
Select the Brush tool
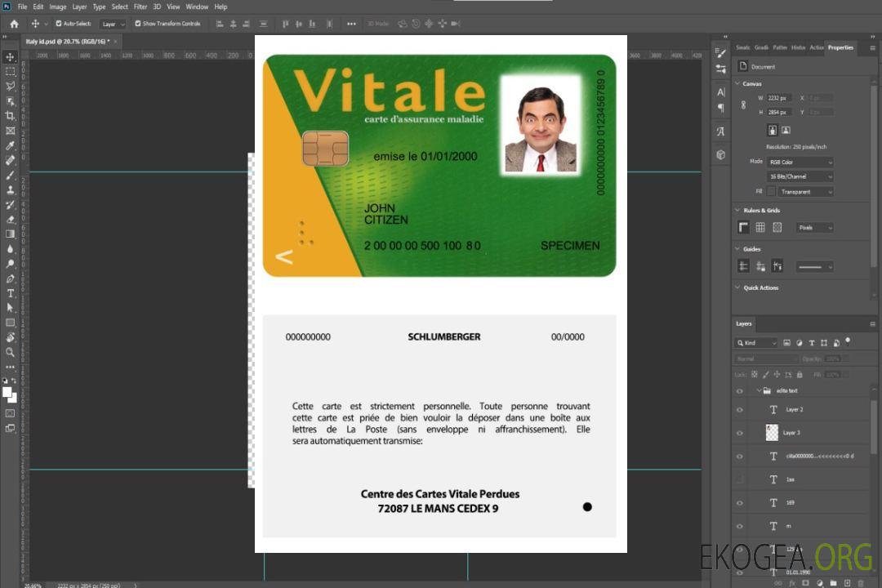point(10,175)
